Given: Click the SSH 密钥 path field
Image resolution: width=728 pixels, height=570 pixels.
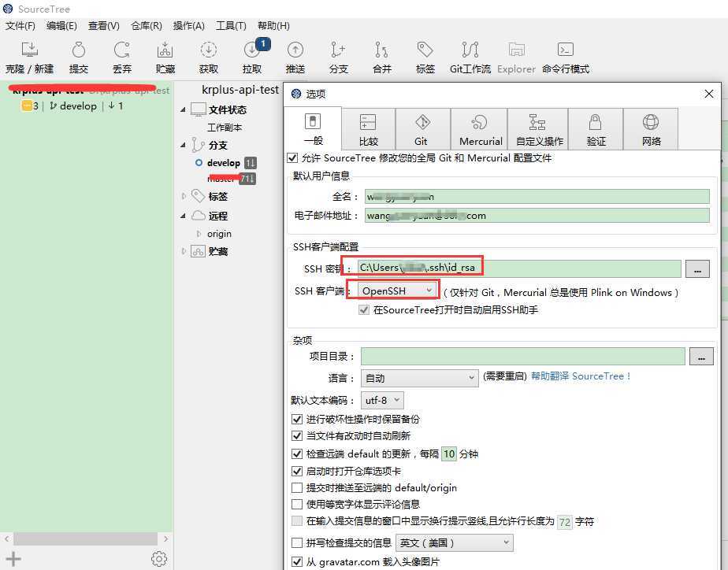Looking at the screenshot, I should pos(518,268).
